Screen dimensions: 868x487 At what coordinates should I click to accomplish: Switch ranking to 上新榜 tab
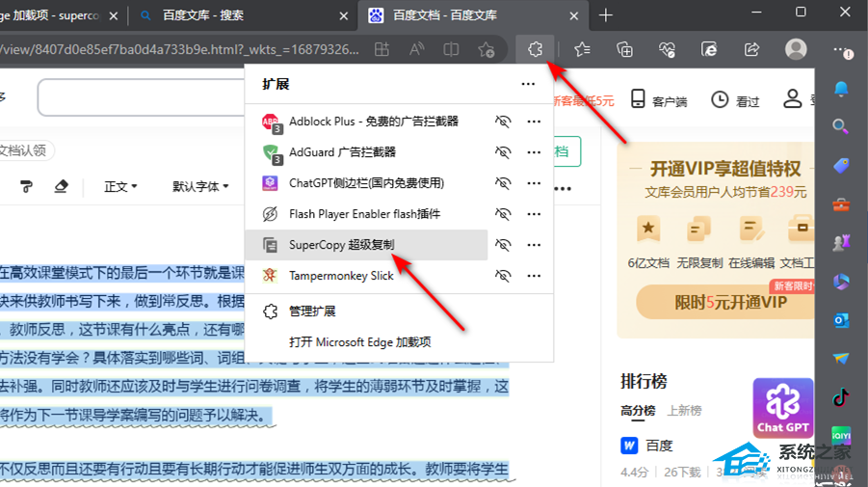pyautogui.click(x=684, y=411)
